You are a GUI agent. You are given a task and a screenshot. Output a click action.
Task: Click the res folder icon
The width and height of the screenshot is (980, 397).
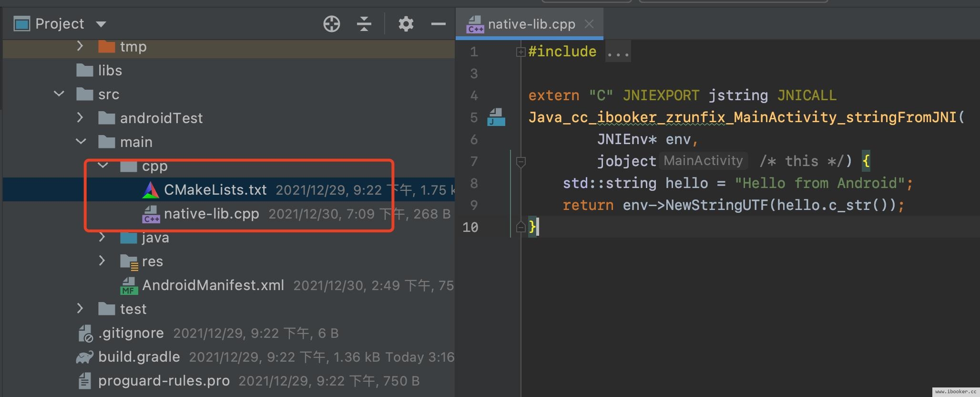coord(129,262)
